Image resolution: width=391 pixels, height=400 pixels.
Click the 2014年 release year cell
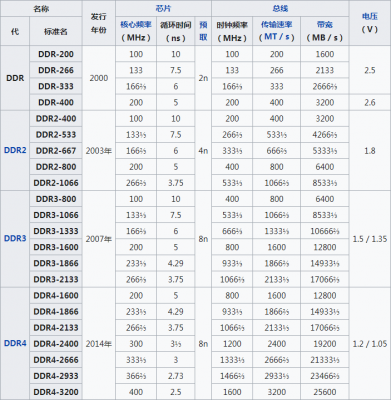coord(99,344)
